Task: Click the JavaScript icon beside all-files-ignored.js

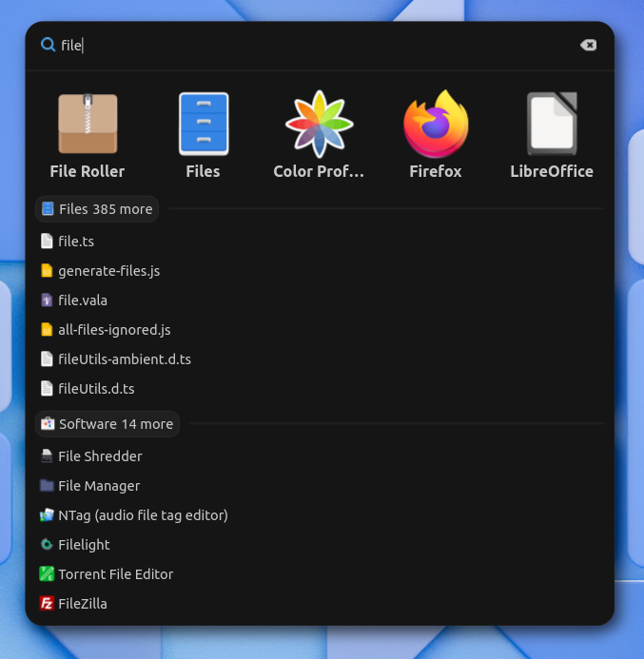Action: coord(47,329)
